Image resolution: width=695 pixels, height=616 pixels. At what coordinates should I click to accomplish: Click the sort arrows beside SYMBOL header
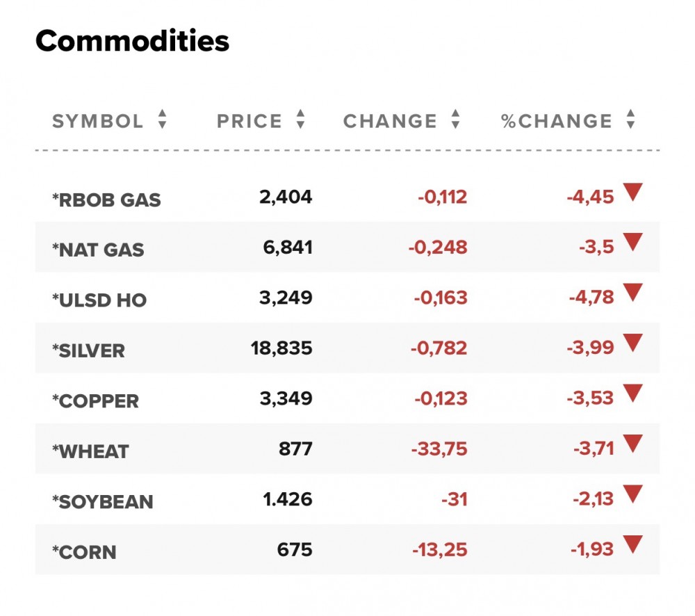pyautogui.click(x=162, y=121)
